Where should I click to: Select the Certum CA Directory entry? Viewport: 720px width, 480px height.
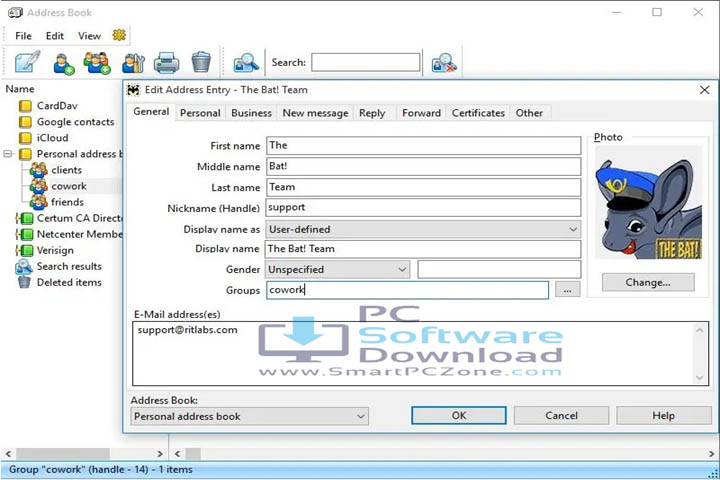[x=69, y=218]
